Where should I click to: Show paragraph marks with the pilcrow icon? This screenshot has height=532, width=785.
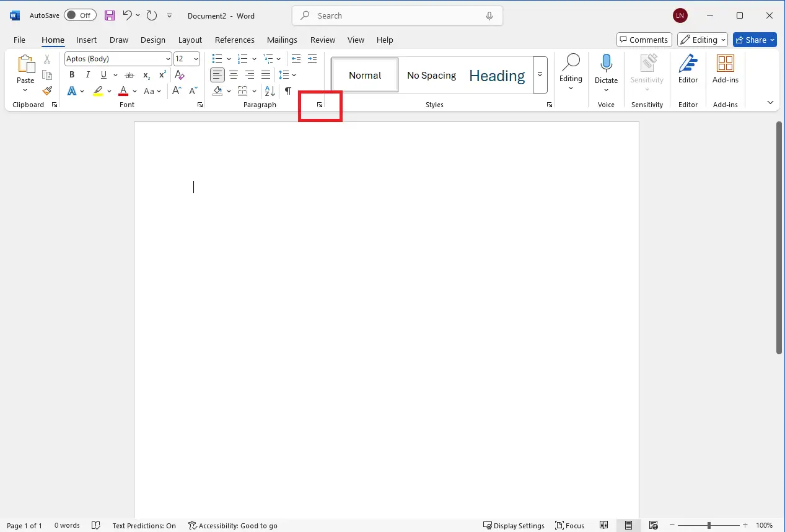coord(287,91)
